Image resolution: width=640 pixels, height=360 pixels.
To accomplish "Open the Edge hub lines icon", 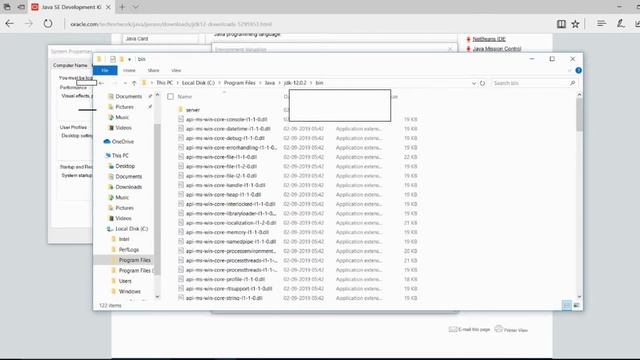I will pyautogui.click(x=601, y=24).
